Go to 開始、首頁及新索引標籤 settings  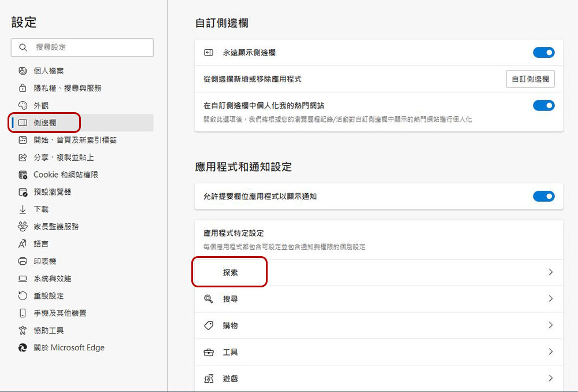pos(75,140)
